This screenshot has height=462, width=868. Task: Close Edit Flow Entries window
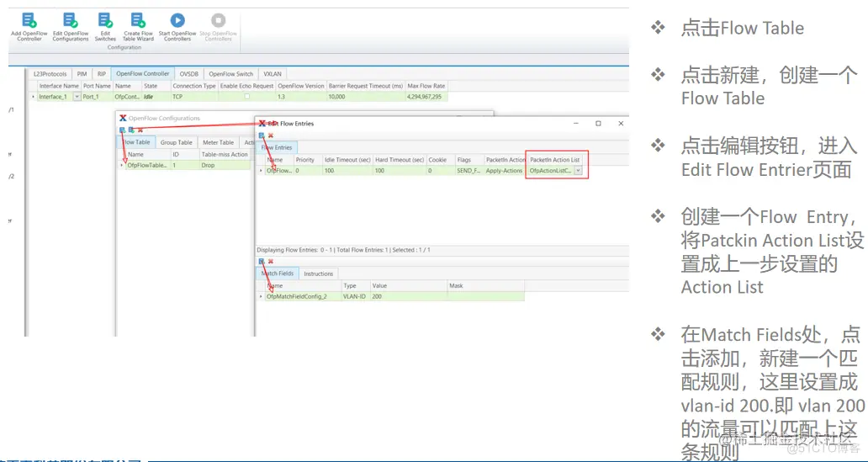(x=621, y=124)
